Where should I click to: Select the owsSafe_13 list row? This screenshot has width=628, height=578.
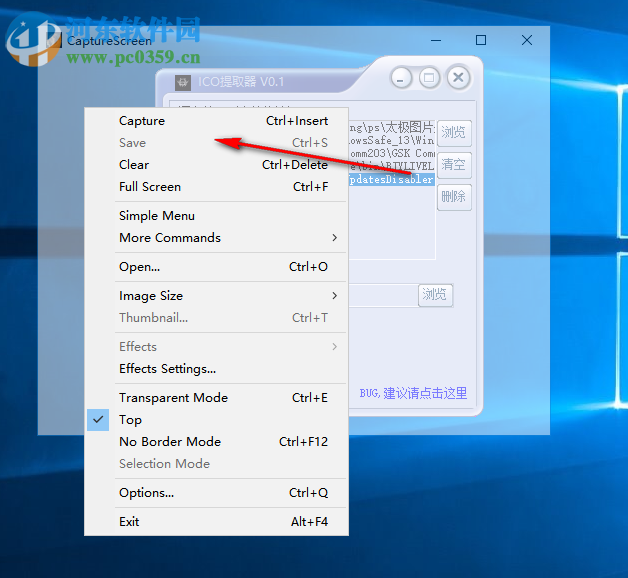(x=392, y=141)
